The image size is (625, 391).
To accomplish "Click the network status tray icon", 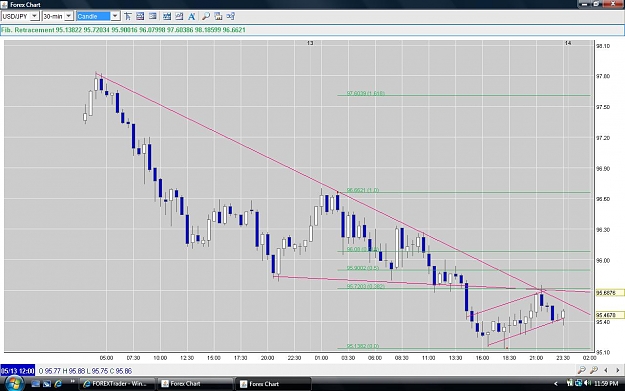I will [578, 383].
